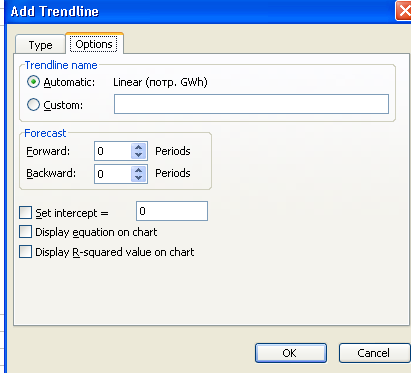Viewport: 411px width, 373px height.
Task: Confirm with the OK button
Action: (291, 353)
